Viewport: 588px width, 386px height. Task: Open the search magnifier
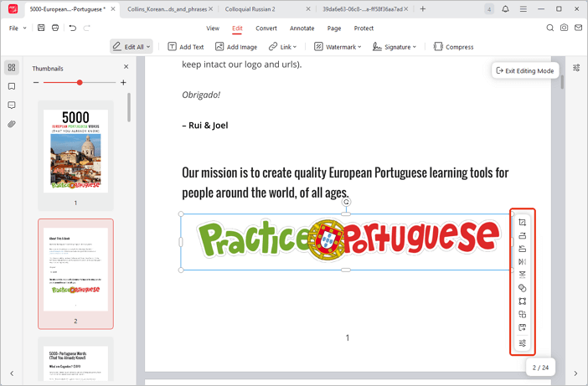549,28
